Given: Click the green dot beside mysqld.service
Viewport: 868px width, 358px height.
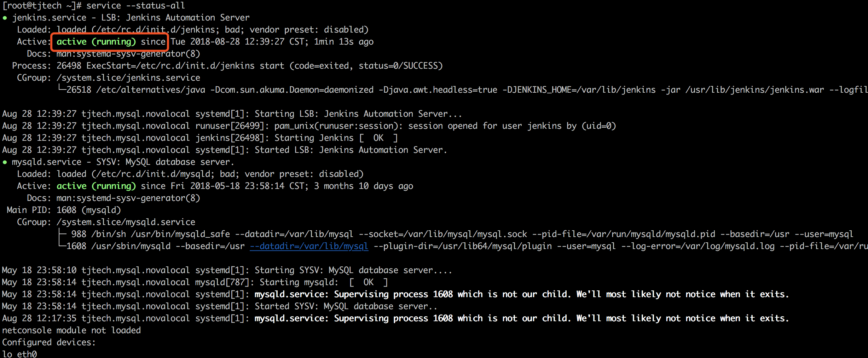Looking at the screenshot, I should (x=5, y=162).
